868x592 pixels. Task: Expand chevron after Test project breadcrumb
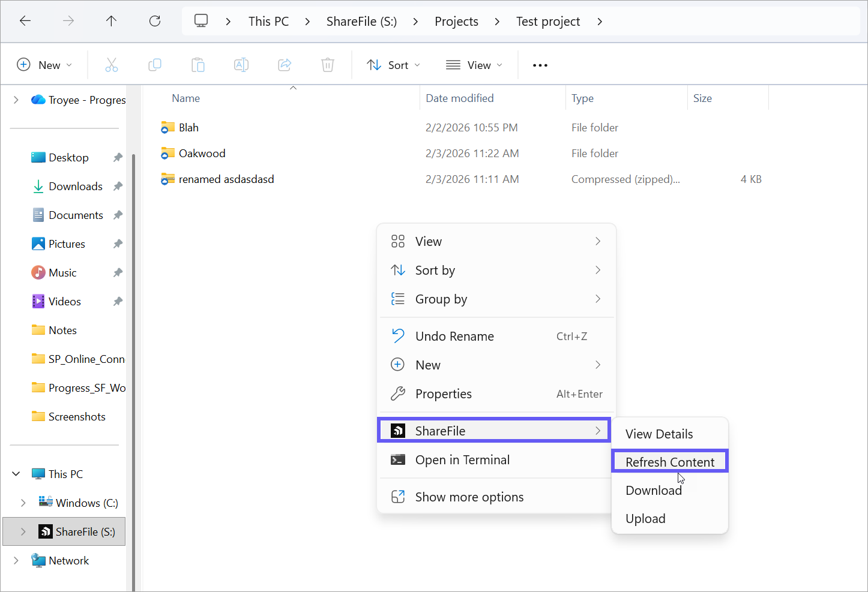pyautogui.click(x=600, y=22)
